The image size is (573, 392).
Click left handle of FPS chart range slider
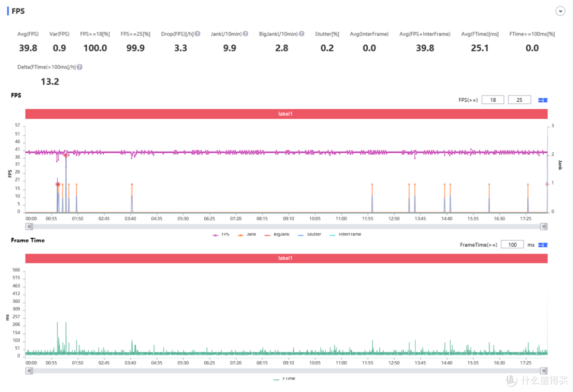[x=29, y=227]
